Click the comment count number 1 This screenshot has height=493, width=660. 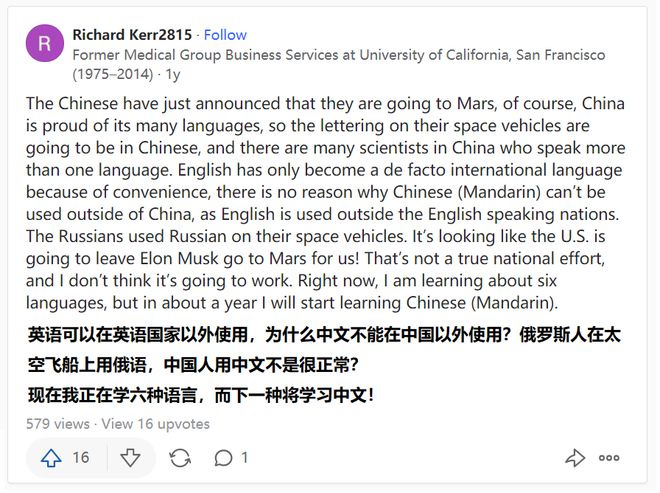click(x=245, y=458)
